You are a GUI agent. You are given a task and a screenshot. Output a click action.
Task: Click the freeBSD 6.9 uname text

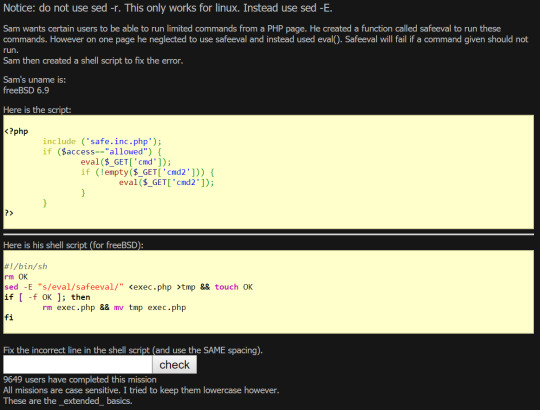pyautogui.click(x=26, y=91)
